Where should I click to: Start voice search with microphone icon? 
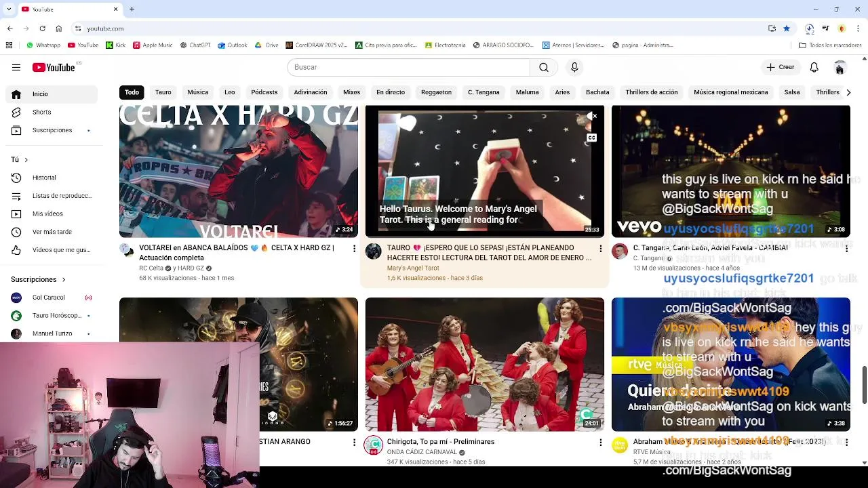pyautogui.click(x=574, y=67)
